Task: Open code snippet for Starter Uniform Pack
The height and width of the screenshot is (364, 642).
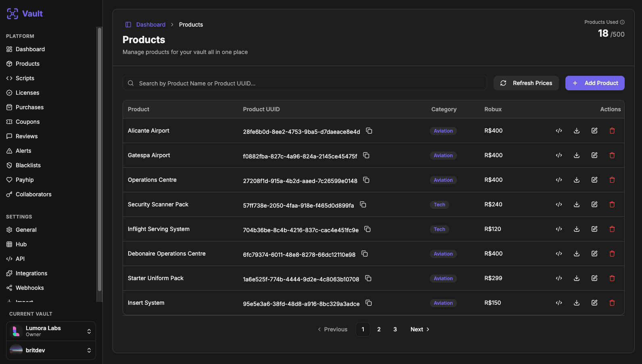Action: click(x=559, y=278)
